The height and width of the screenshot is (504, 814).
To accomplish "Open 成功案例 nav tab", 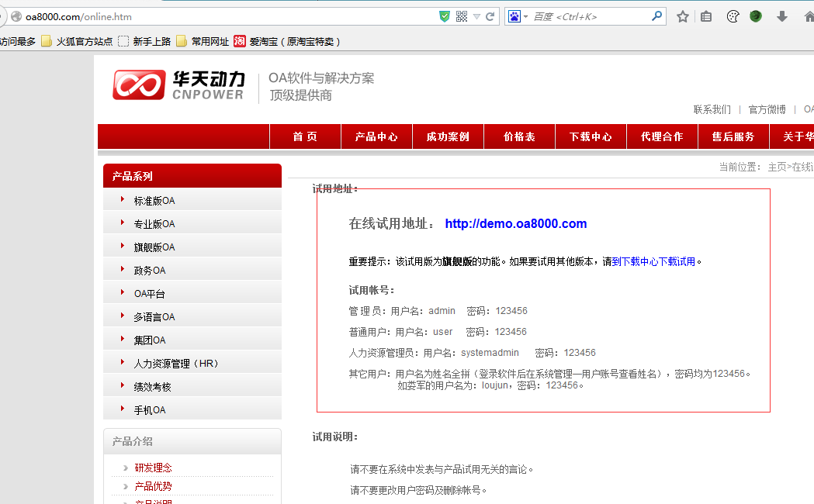I will pos(448,136).
